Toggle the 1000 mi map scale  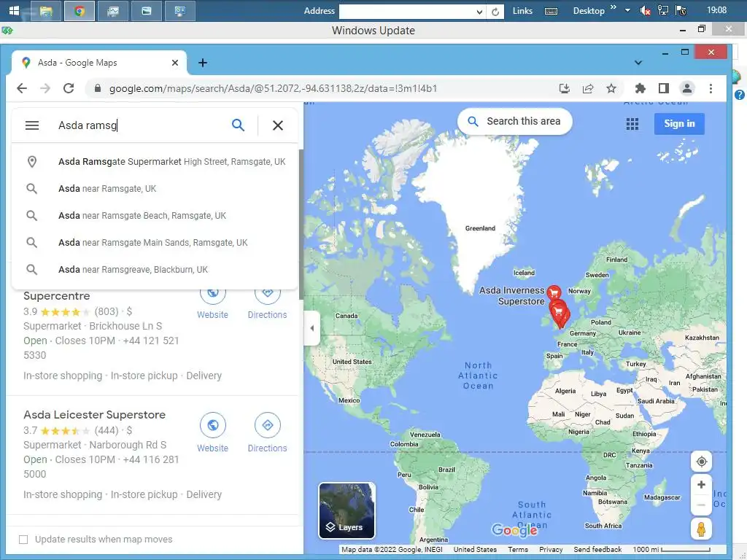(x=671, y=550)
